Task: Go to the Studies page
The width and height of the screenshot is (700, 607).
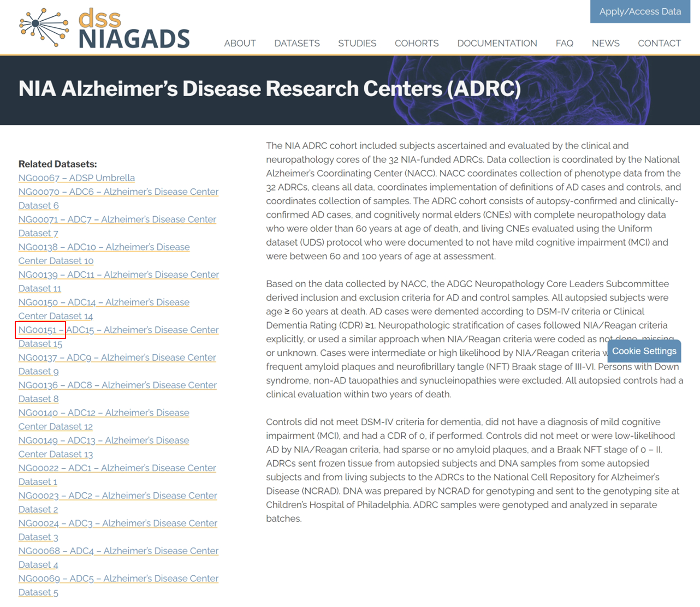Action: pyautogui.click(x=357, y=43)
